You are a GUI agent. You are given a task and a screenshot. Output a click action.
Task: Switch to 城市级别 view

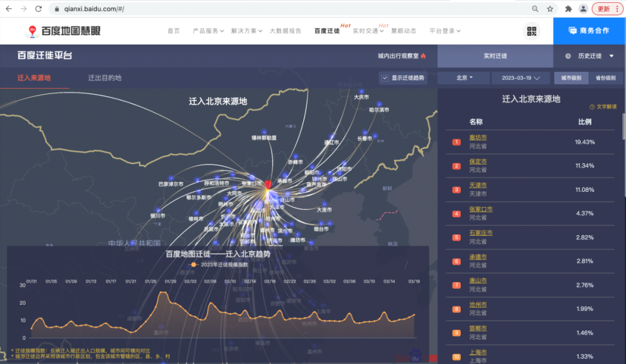tap(571, 78)
